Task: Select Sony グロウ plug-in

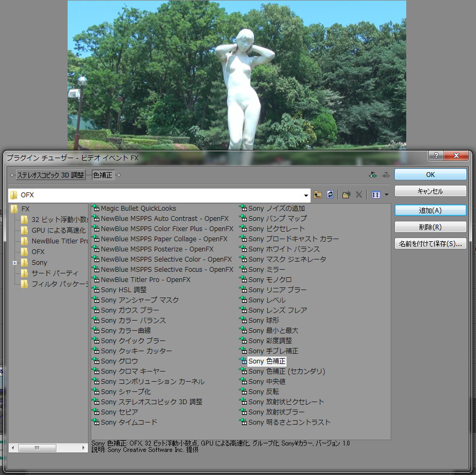Action: tap(115, 361)
